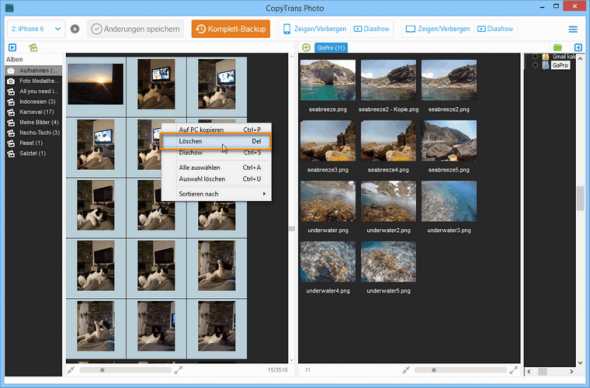Select the Foto Mediathek album
Viewport: 590px width, 388px height.
(33, 81)
